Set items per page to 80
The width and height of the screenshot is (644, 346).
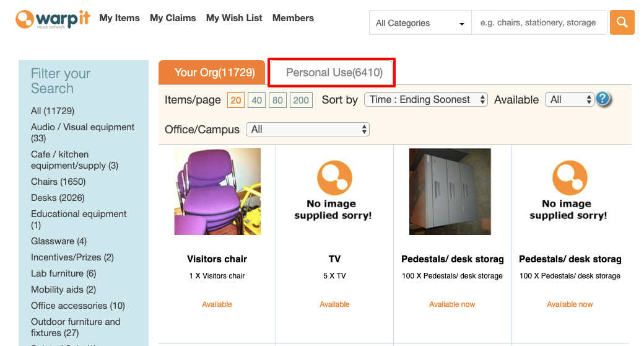pyautogui.click(x=277, y=100)
